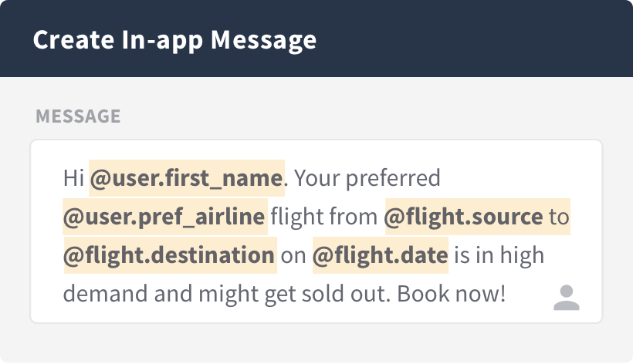Screen dimensions: 633x364
Task: Click the words "sold out" in message
Action: pyautogui.click(x=327, y=294)
